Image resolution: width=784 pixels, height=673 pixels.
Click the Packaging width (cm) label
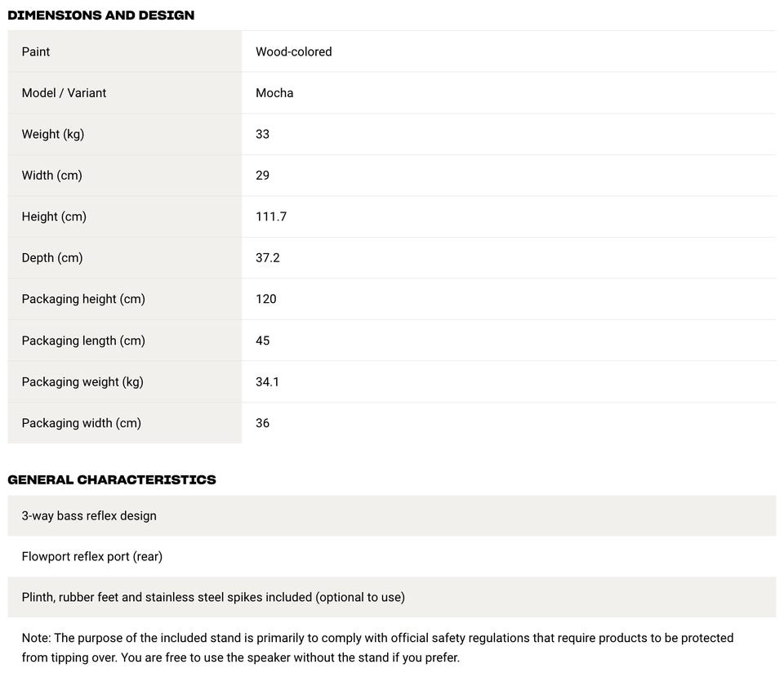point(82,423)
